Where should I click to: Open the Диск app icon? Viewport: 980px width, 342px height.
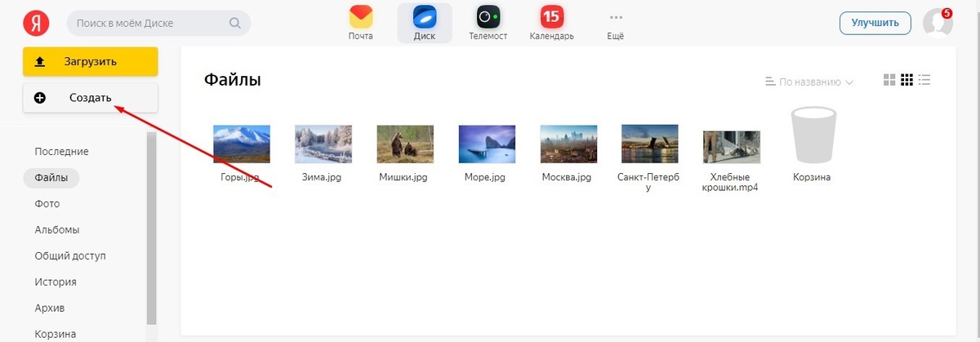[x=425, y=17]
